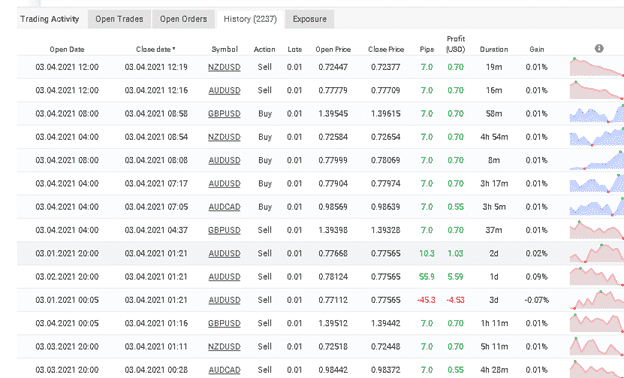Open mini chart for NZDUSD 19m trade
Image resolution: width=624 pixels, height=378 pixels.
point(597,67)
